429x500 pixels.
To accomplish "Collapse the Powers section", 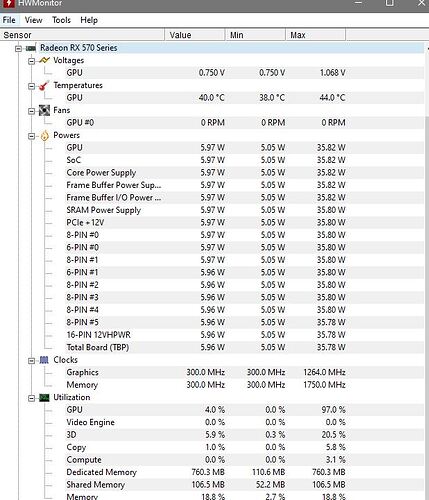I will (31, 136).
